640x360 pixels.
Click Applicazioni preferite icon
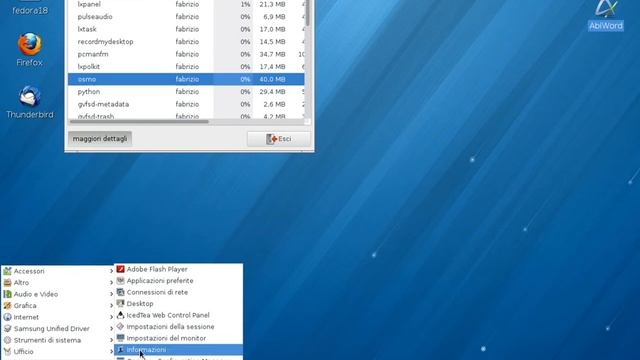pyautogui.click(x=120, y=280)
